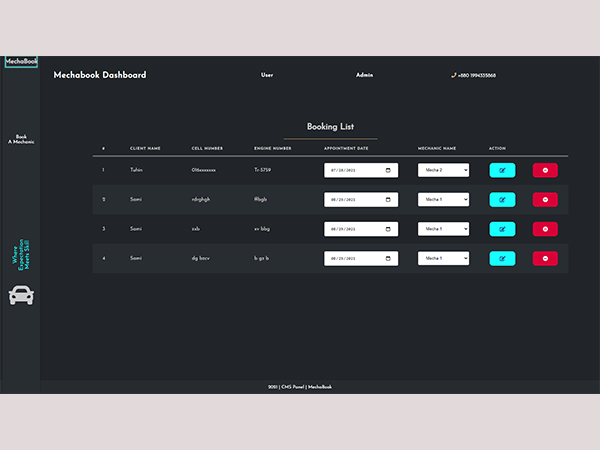Delete booking row 4
This screenshot has height=450, width=600.
[545, 259]
